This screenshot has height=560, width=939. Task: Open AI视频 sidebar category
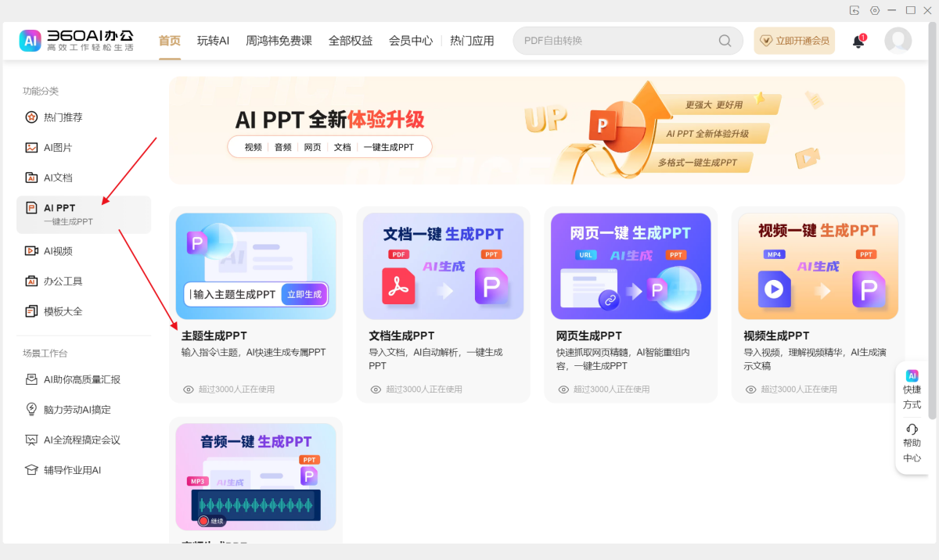[57, 251]
